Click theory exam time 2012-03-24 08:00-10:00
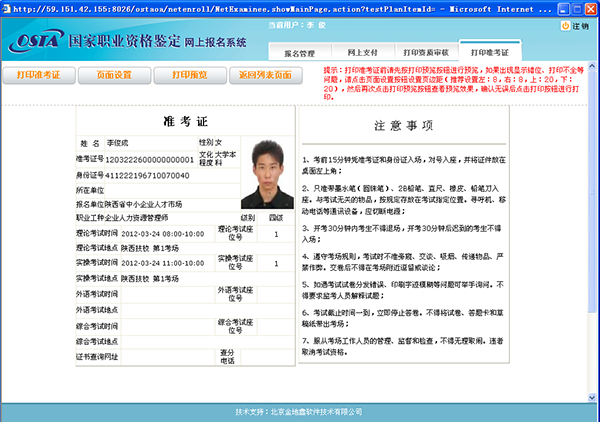The width and height of the screenshot is (600, 422). 163,234
